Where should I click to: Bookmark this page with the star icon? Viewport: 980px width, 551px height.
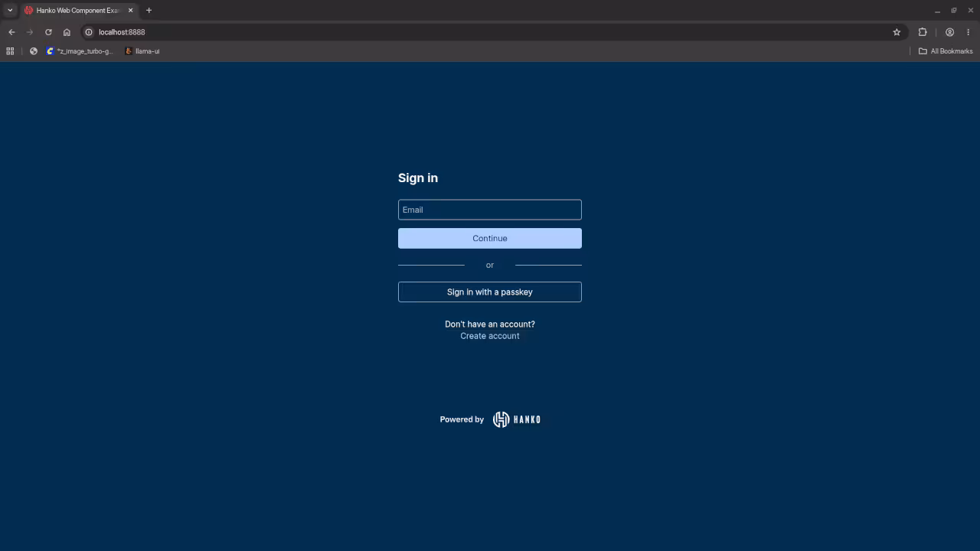(x=897, y=32)
